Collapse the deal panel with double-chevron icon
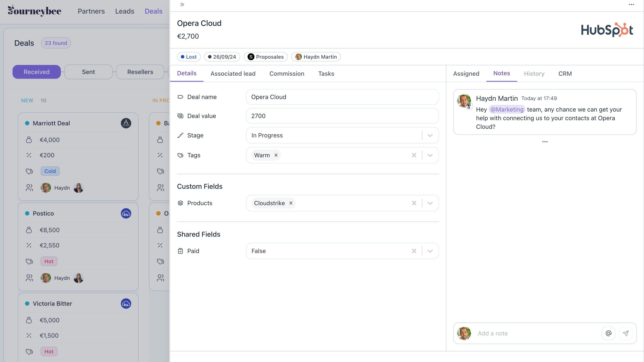The image size is (644, 362). pyautogui.click(x=182, y=5)
